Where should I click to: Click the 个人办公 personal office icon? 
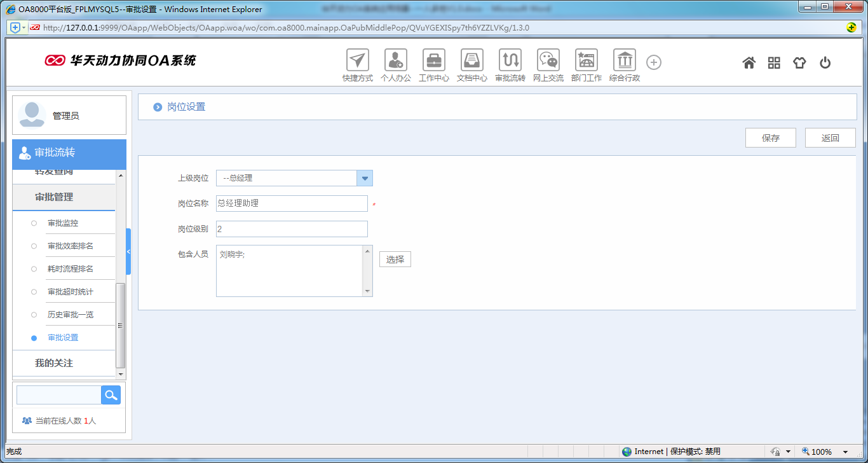click(395, 61)
